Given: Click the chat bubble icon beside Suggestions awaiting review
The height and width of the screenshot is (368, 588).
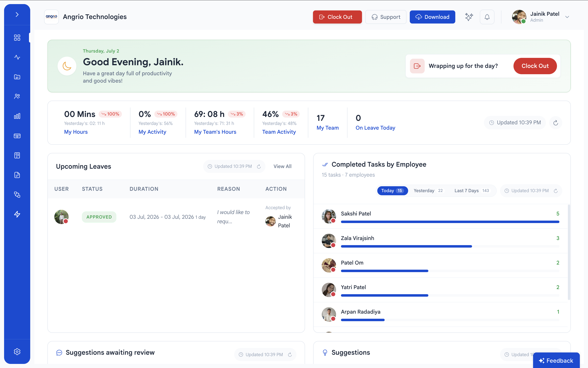Looking at the screenshot, I should tap(59, 352).
